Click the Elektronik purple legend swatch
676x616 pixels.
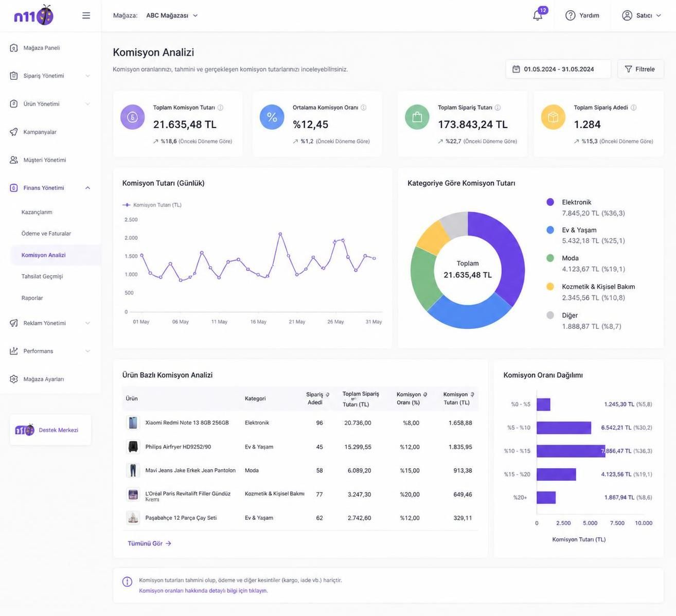pyautogui.click(x=550, y=202)
